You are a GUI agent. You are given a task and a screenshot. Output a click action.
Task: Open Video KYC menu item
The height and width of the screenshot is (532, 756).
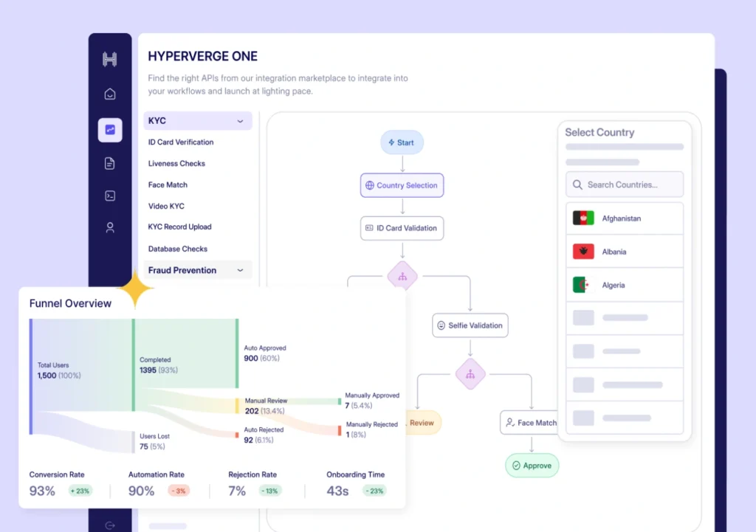click(x=166, y=207)
